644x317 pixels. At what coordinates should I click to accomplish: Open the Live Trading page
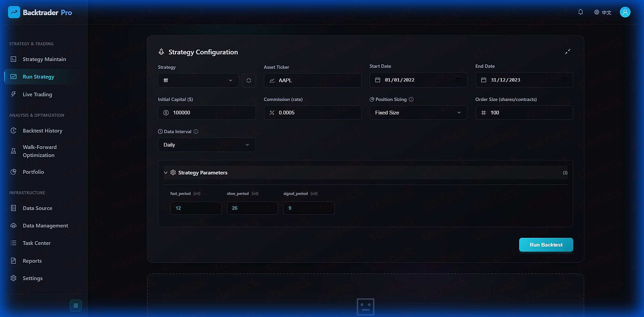coord(37,94)
